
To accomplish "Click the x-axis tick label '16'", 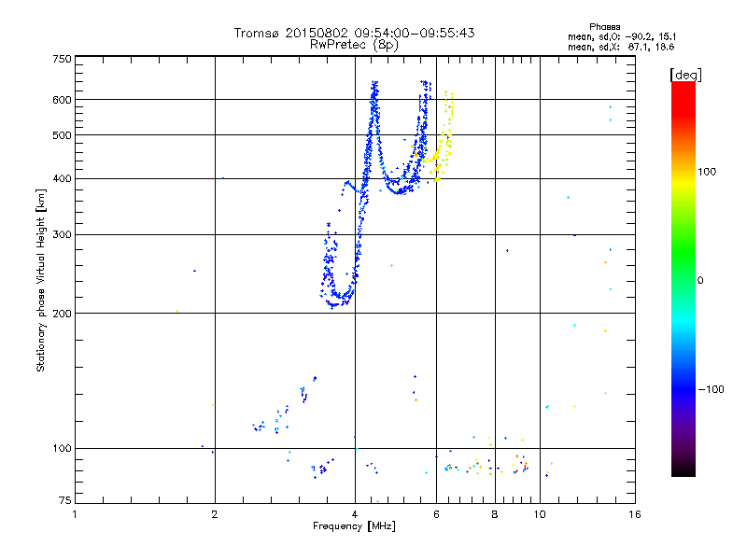I will (635, 514).
